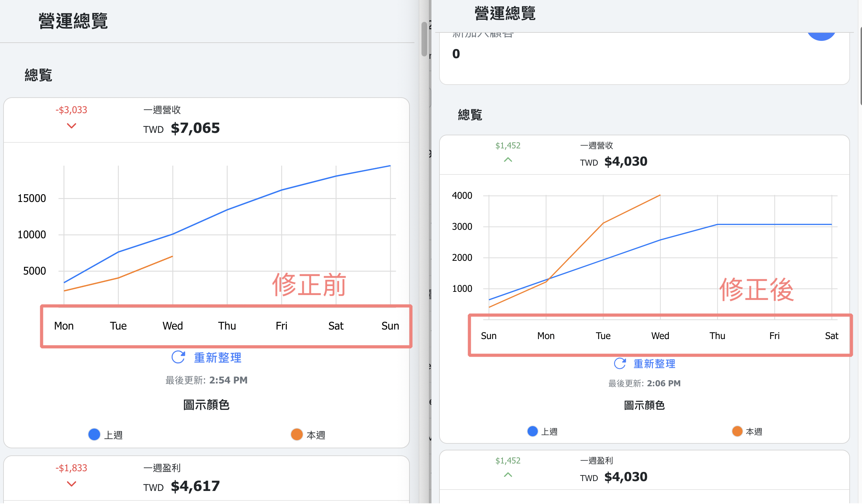Click $4,617 weekly profit amount
This screenshot has height=504, width=862.
coord(195,486)
